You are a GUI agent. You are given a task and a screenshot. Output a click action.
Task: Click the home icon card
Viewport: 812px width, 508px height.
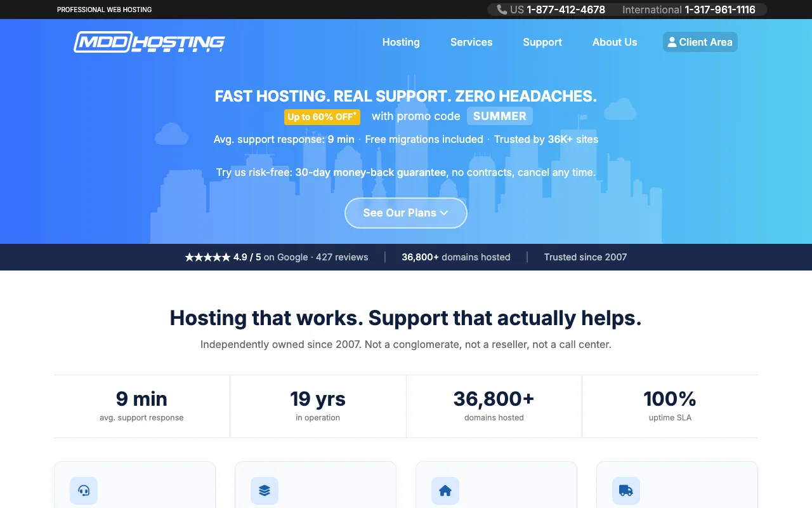[x=445, y=491]
